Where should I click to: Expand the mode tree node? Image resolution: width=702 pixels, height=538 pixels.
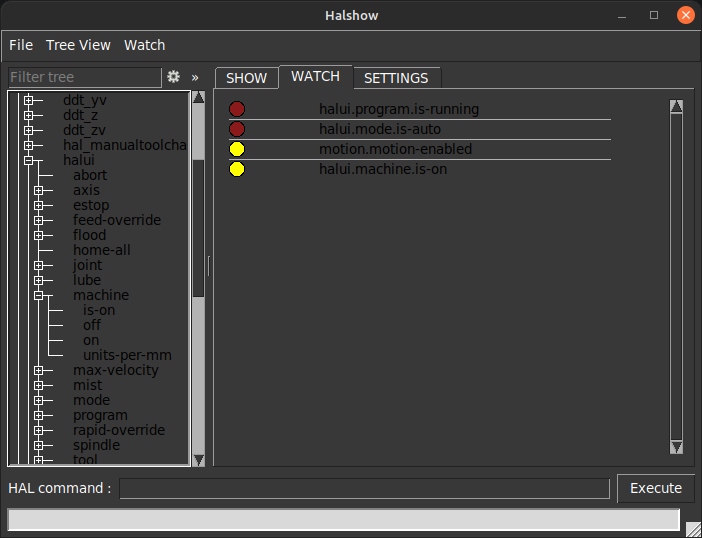pos(39,400)
